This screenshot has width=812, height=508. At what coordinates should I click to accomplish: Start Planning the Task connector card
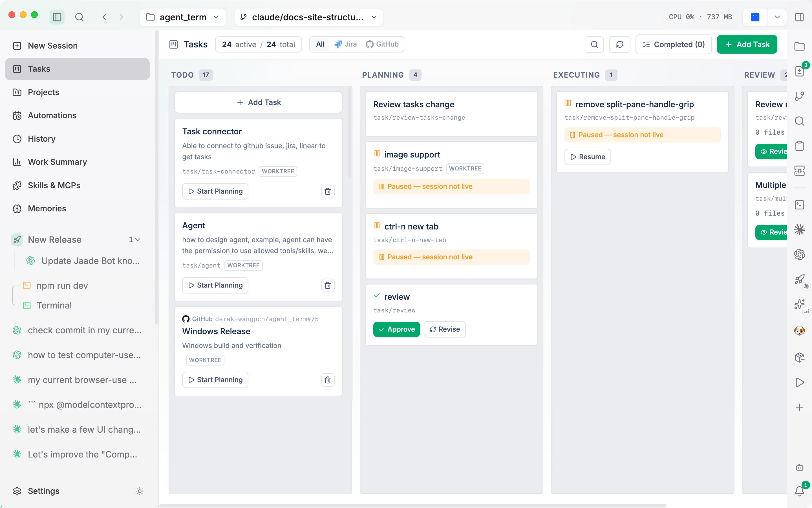215,191
